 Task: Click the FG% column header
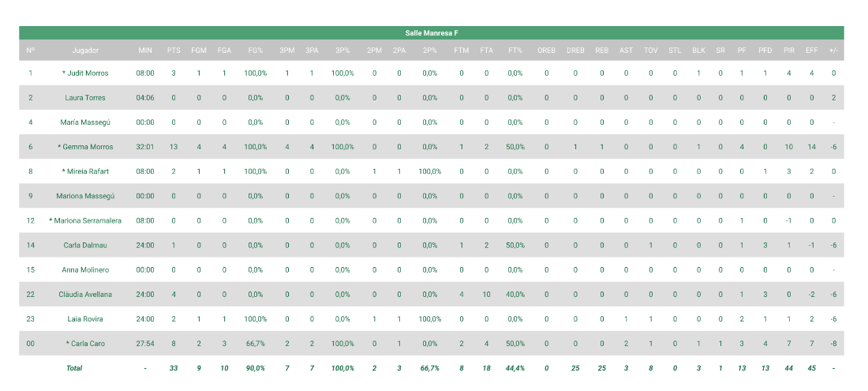[x=256, y=51]
